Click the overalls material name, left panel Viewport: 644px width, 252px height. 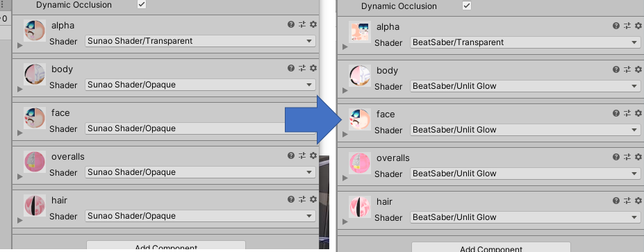click(68, 156)
